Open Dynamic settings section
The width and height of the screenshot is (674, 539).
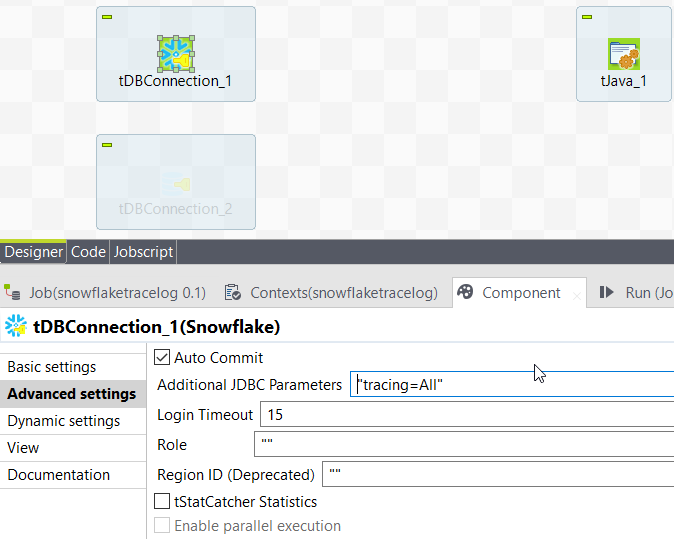(73, 421)
